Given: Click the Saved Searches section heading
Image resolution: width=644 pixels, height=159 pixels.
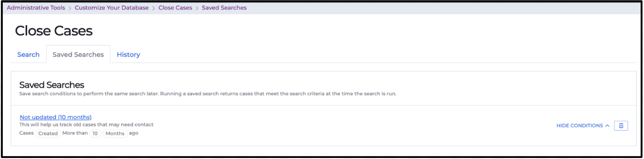Looking at the screenshot, I should coord(52,85).
